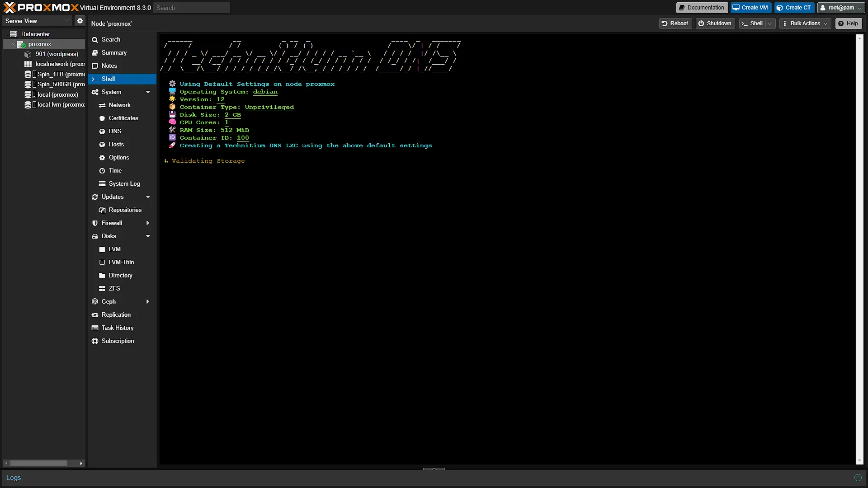Click the DNS globe icon
Viewport: 868px width, 488px height.
[x=102, y=131]
